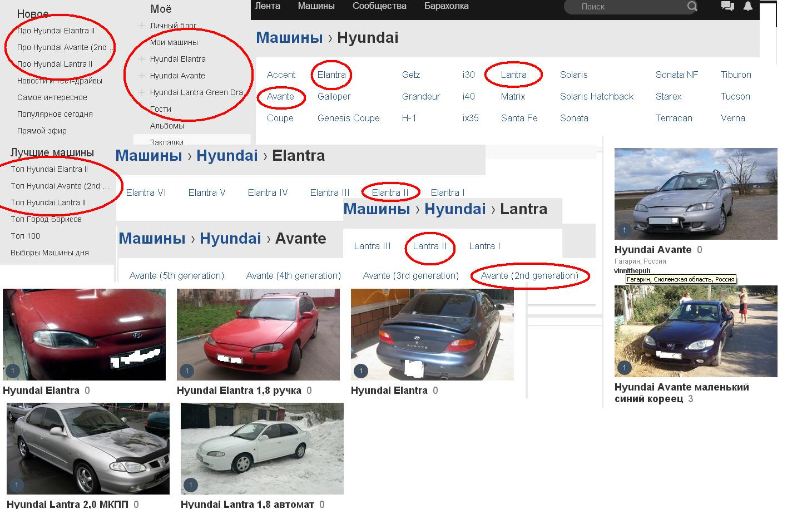This screenshot has height=509, width=812.
Task: Choose the Lantra III generation
Action: [x=372, y=246]
